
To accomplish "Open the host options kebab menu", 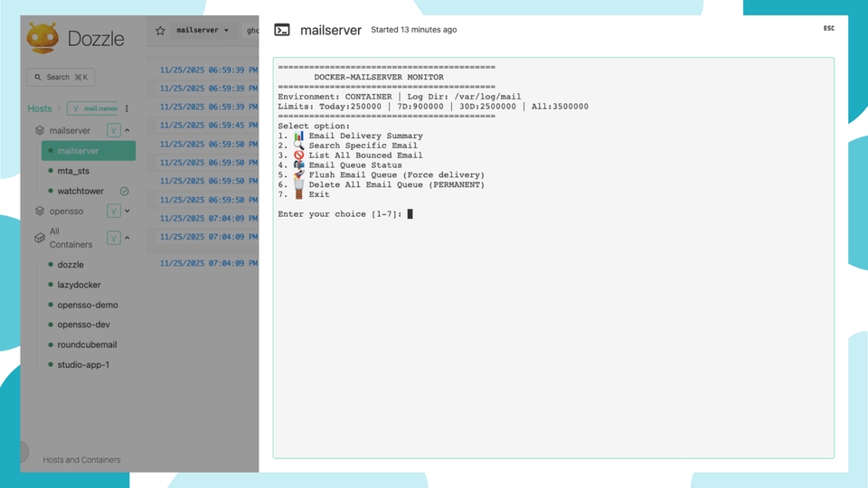I will pyautogui.click(x=127, y=108).
